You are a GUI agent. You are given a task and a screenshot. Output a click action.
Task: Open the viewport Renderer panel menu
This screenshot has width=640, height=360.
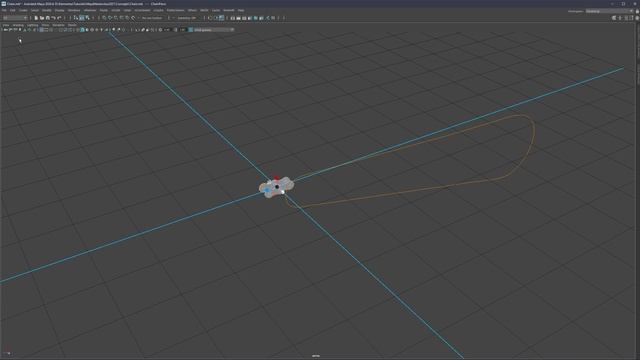click(x=58, y=25)
